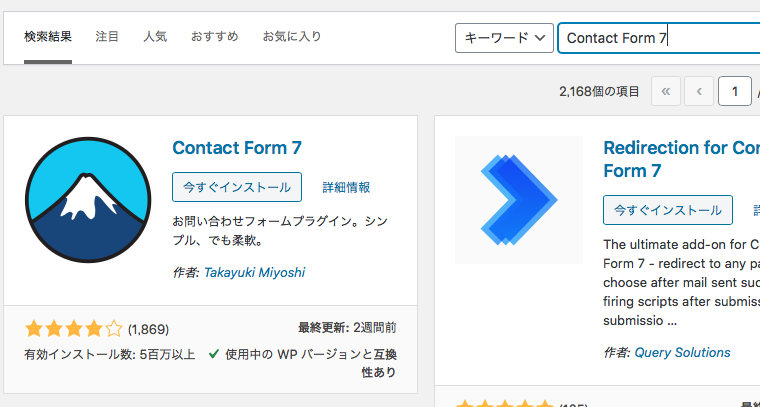
Task: Select the 人気 tab
Action: tap(155, 36)
